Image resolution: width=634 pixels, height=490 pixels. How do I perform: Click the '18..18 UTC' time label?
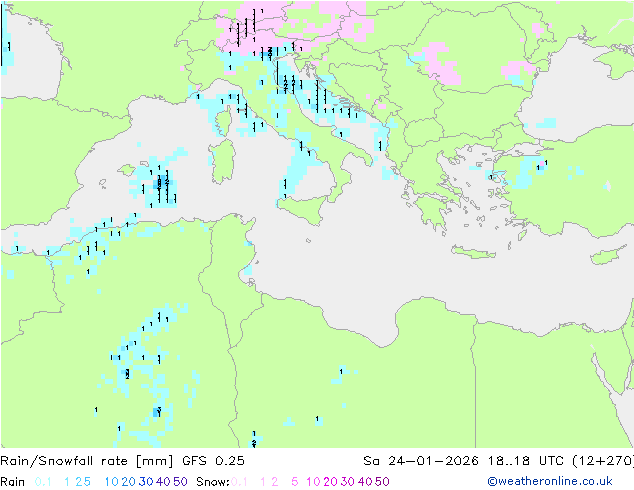pos(526,461)
